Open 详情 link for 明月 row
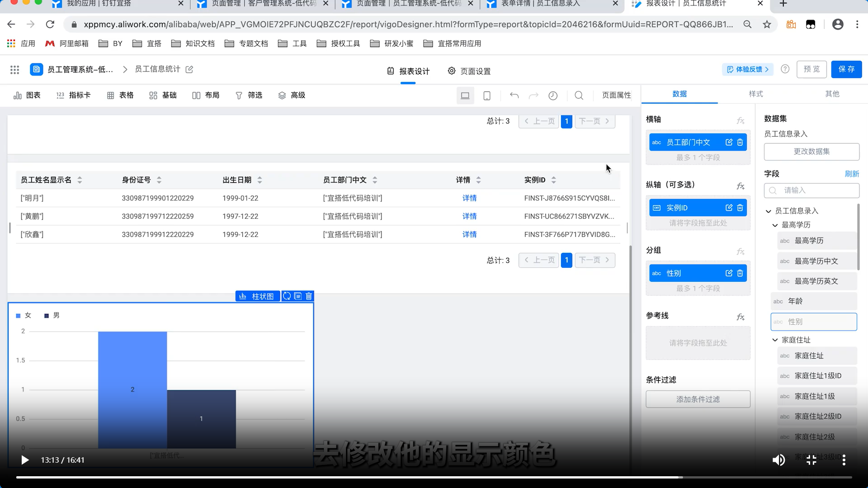This screenshot has width=868, height=488. point(469,198)
